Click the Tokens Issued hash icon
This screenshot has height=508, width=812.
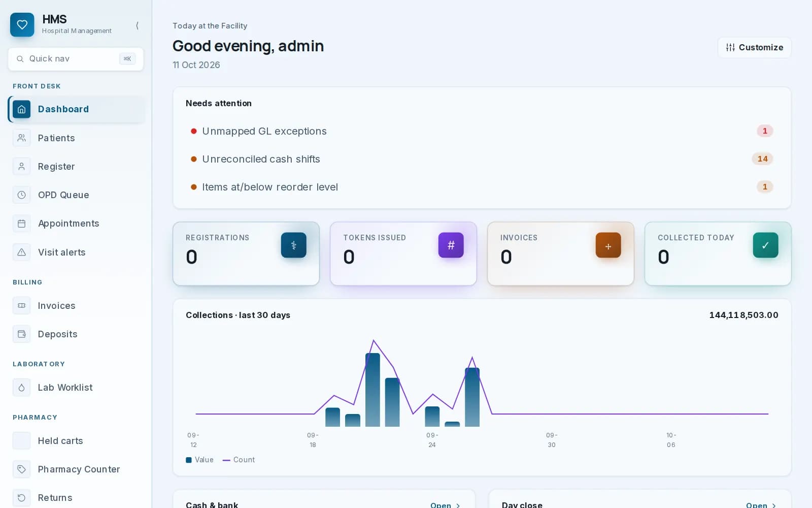[x=451, y=245]
